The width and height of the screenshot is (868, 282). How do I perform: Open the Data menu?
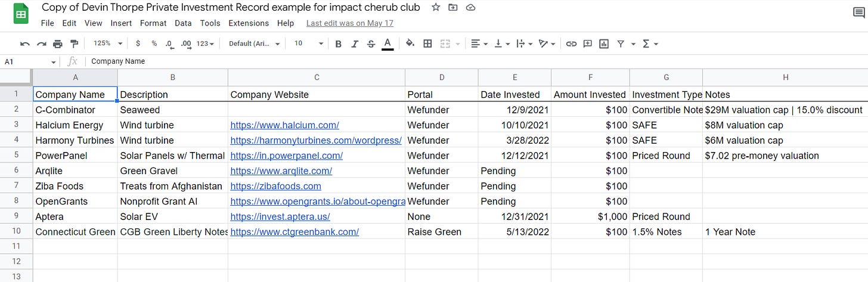(183, 23)
